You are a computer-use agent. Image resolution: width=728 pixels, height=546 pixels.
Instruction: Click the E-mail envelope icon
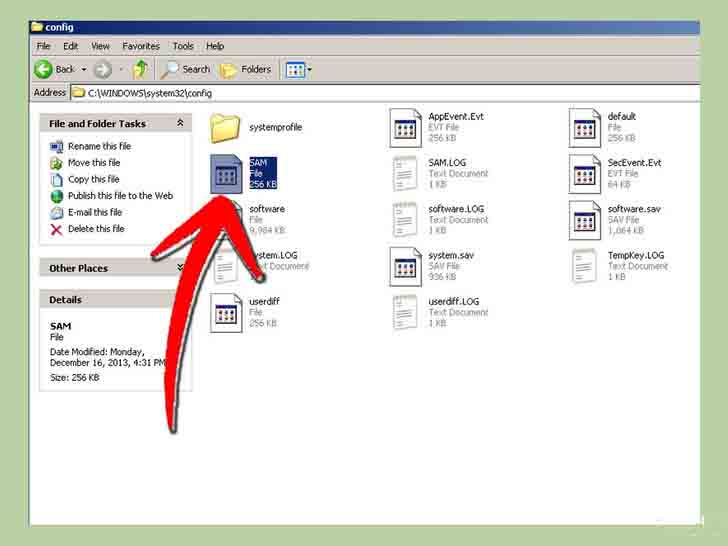(57, 213)
